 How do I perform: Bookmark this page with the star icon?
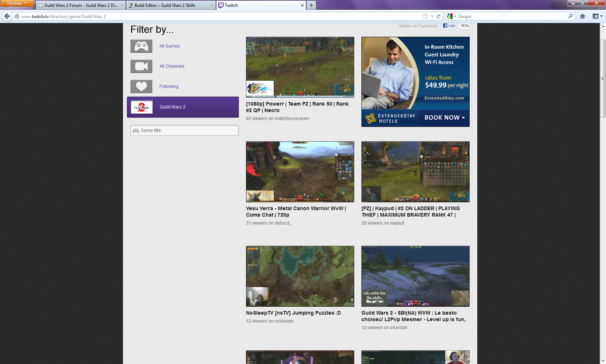point(425,16)
